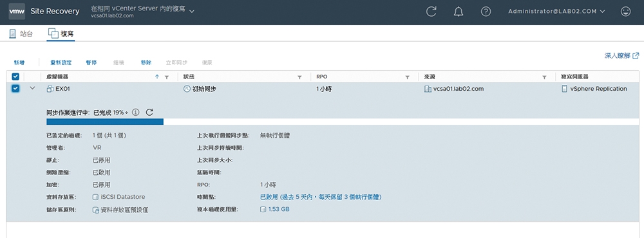Click the disk icon beside 1.53 GB
Viewport: 644px width, 238px height.
tap(263, 210)
